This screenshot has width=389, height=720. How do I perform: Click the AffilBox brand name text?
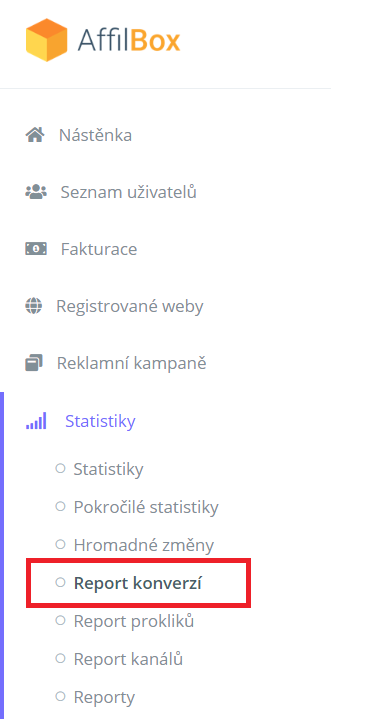pyautogui.click(x=129, y=40)
